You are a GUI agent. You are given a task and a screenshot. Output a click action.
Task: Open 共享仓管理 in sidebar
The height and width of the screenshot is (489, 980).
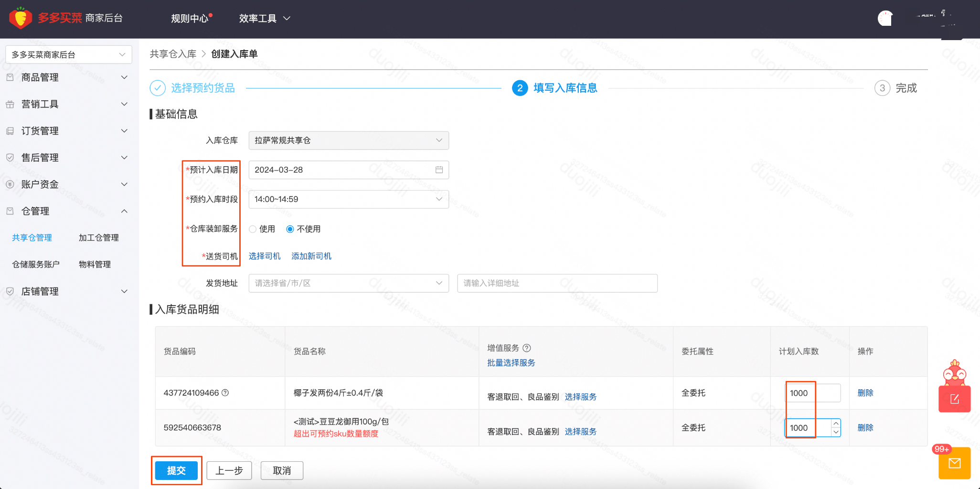32,238
